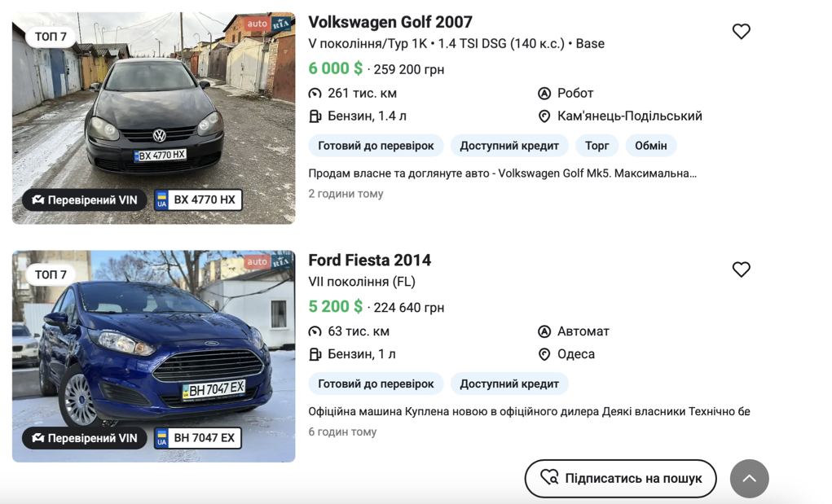Select the 'Торг' tag on Golf listing
The image size is (832, 504).
coord(596,146)
